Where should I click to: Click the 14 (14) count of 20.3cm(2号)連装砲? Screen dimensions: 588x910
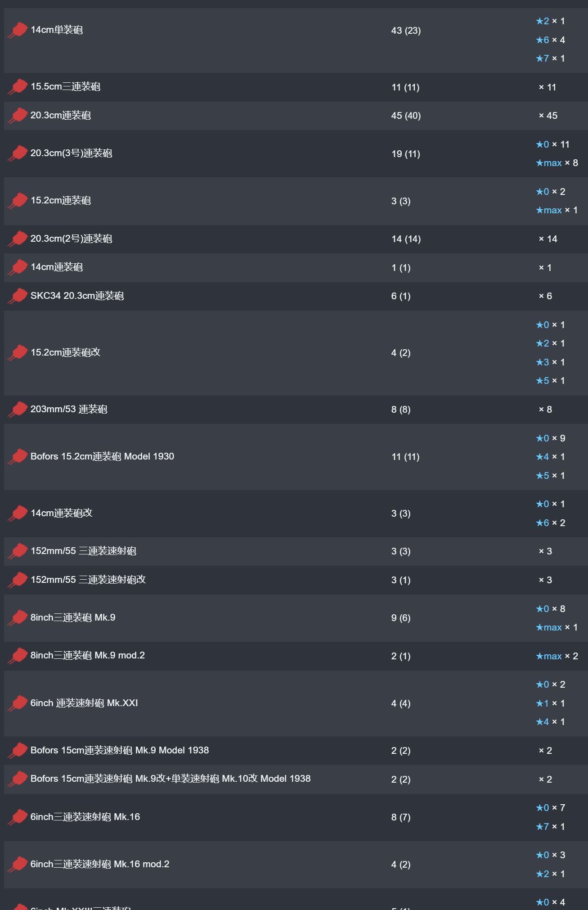pyautogui.click(x=406, y=239)
